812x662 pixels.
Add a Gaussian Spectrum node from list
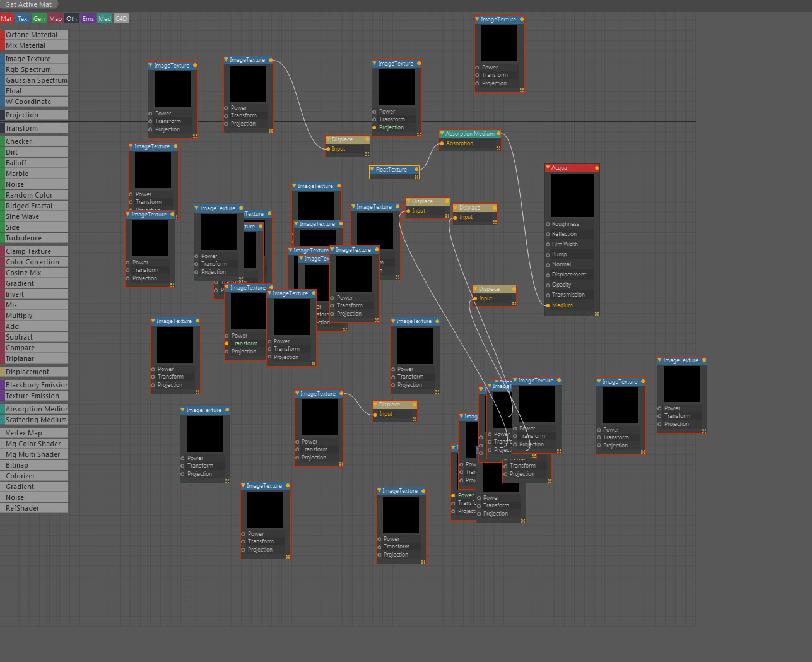coord(34,80)
